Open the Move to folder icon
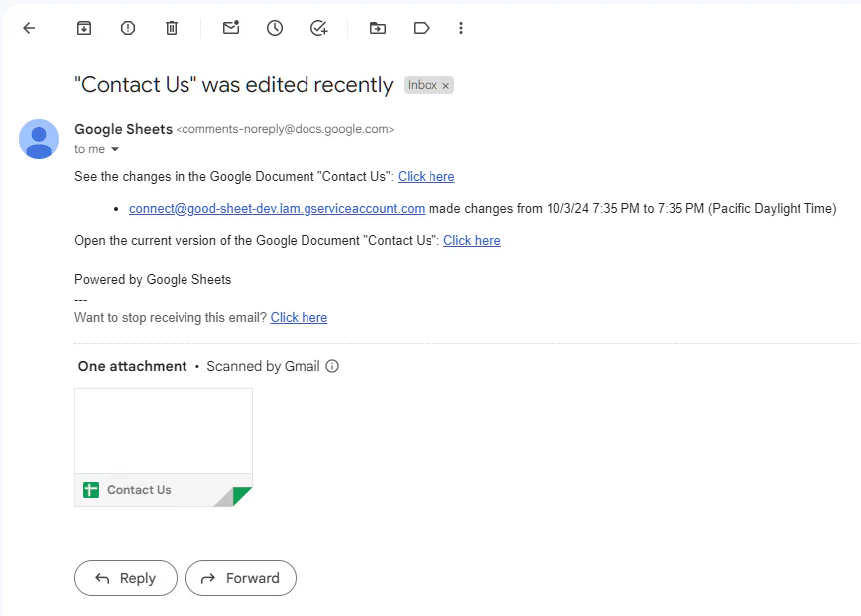Viewport: 861px width, 616px height. (x=378, y=28)
